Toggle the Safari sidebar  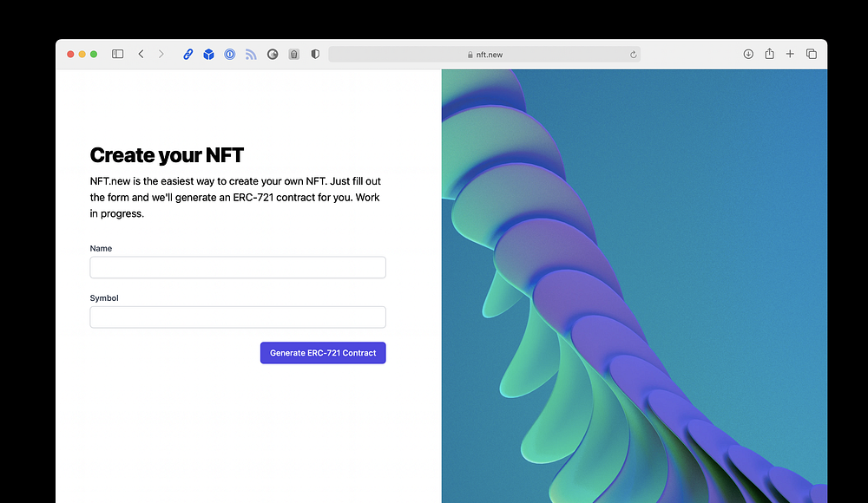[x=117, y=55]
